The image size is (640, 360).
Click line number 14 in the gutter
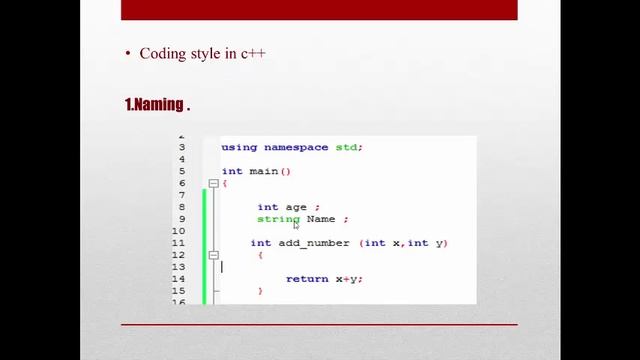[178, 279]
